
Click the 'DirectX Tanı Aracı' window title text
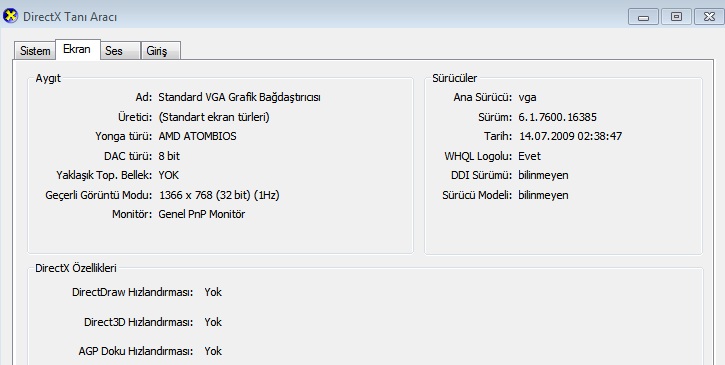pyautogui.click(x=70, y=17)
